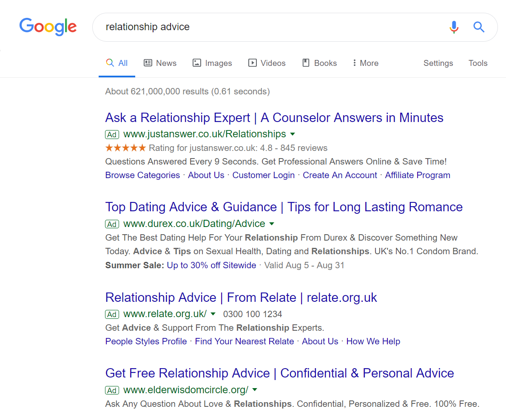Screen dimensions: 506x420
Task: Click the Images tab picture icon
Action: (197, 63)
